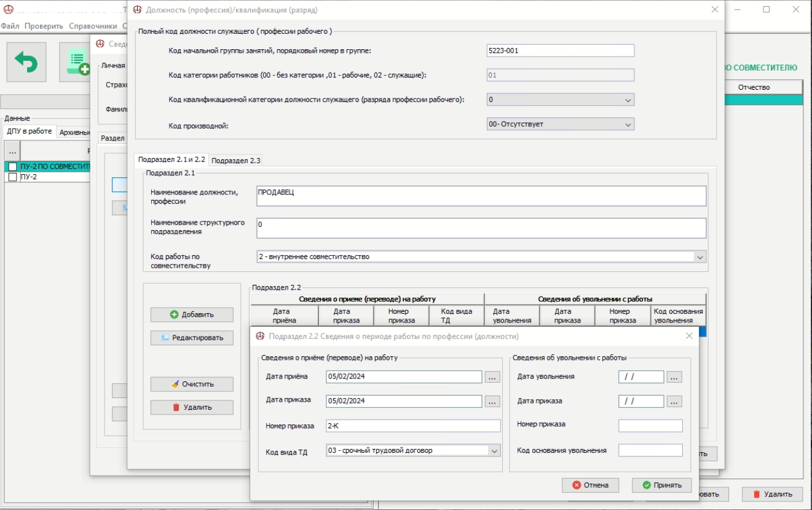Click the Код основания увольнения field

[650, 450]
